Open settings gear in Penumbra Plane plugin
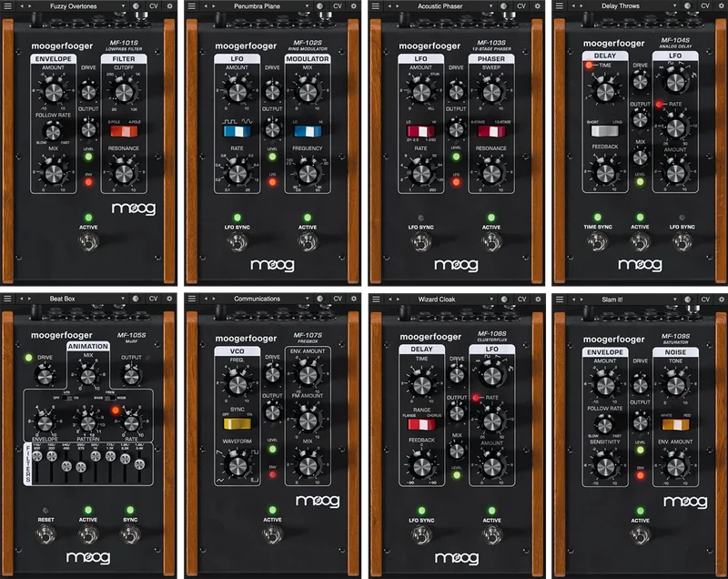This screenshot has height=579, width=728. (353, 6)
